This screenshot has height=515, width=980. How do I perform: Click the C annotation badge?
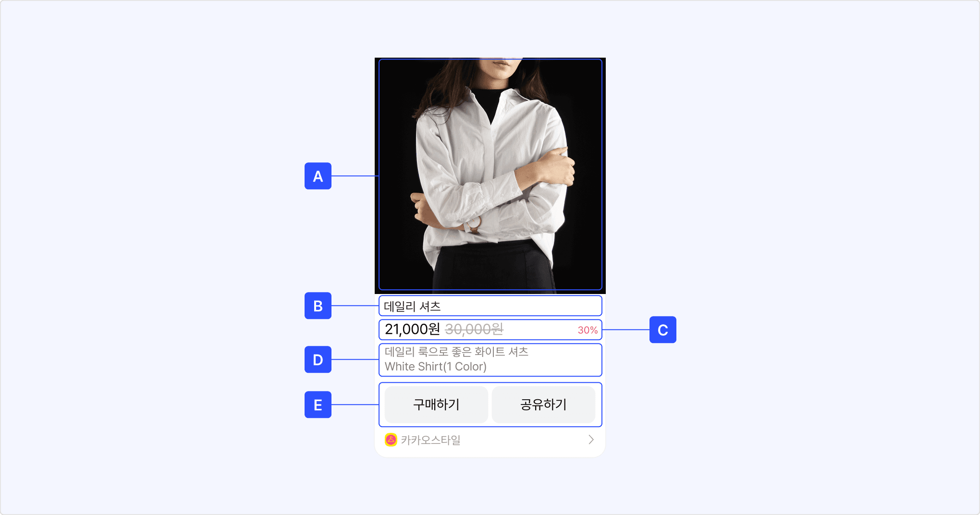pyautogui.click(x=663, y=330)
